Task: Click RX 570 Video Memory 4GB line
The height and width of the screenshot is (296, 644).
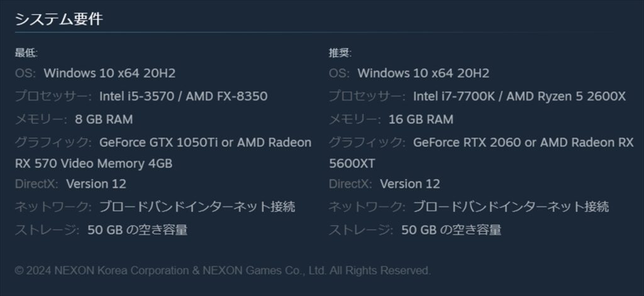Action: coord(94,163)
